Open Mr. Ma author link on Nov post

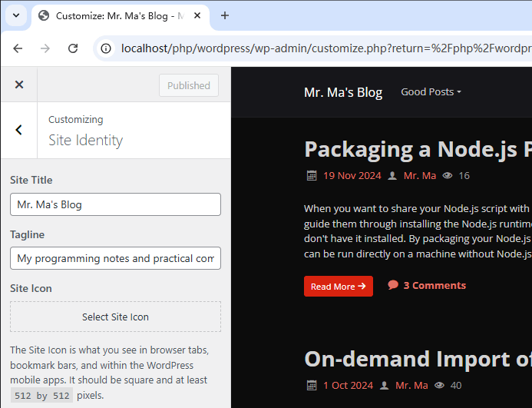coord(420,176)
